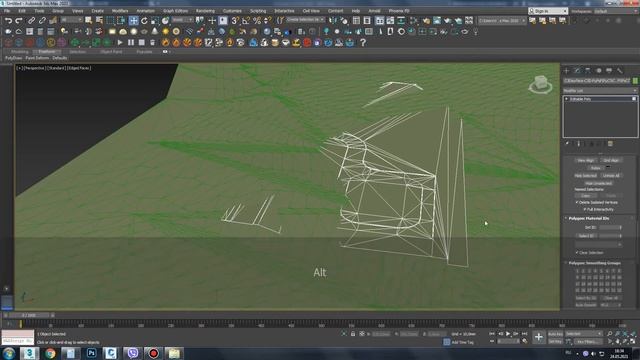
Task: Click the Select by Name icon
Action: (x=99, y=20)
